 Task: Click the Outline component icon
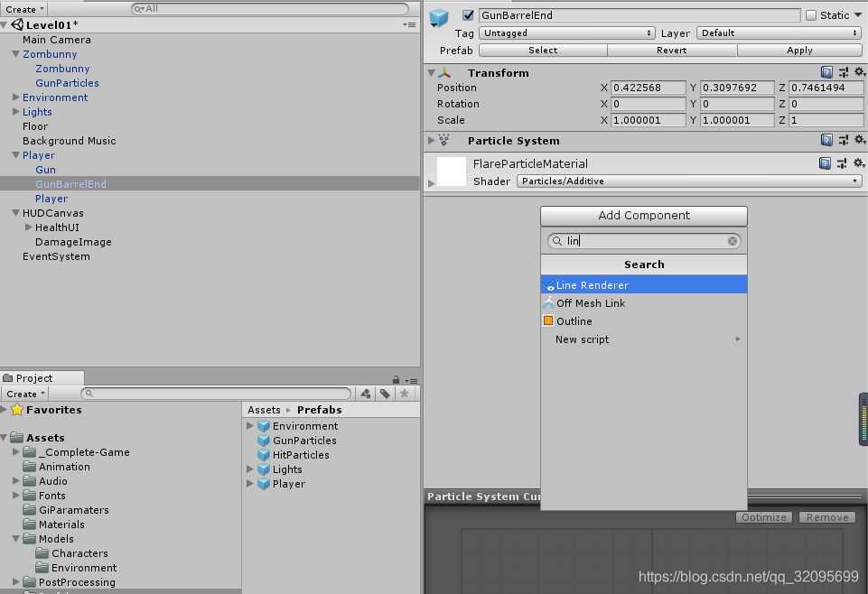pyautogui.click(x=548, y=320)
